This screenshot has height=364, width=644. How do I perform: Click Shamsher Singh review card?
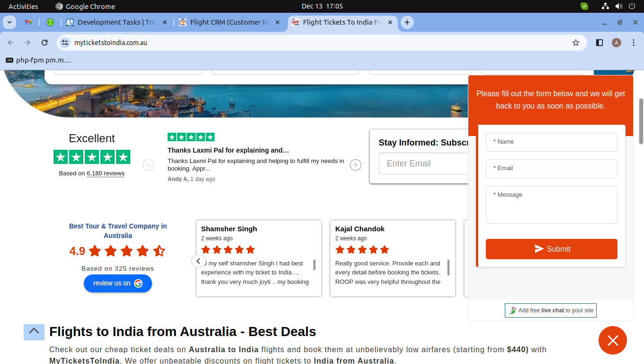pyautogui.click(x=259, y=258)
